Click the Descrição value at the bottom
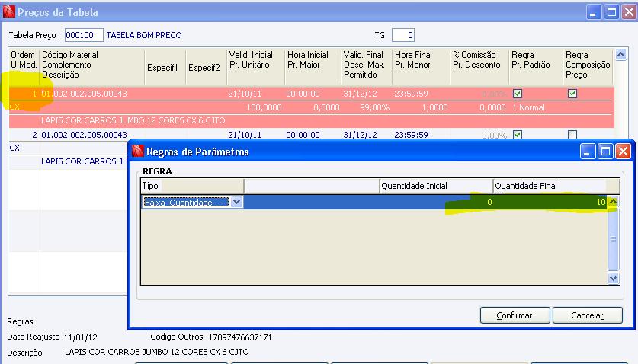This screenshot has width=638, height=364. click(157, 353)
